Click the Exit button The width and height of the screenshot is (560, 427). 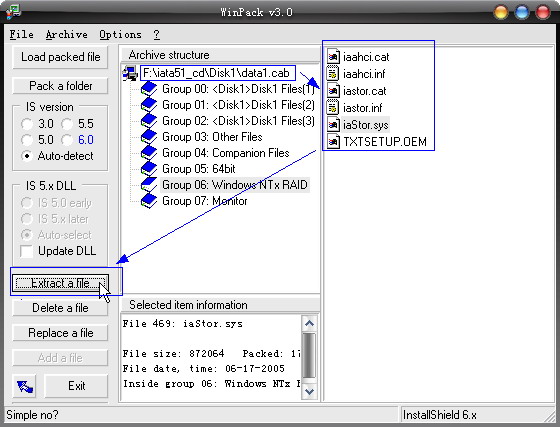coord(76,386)
